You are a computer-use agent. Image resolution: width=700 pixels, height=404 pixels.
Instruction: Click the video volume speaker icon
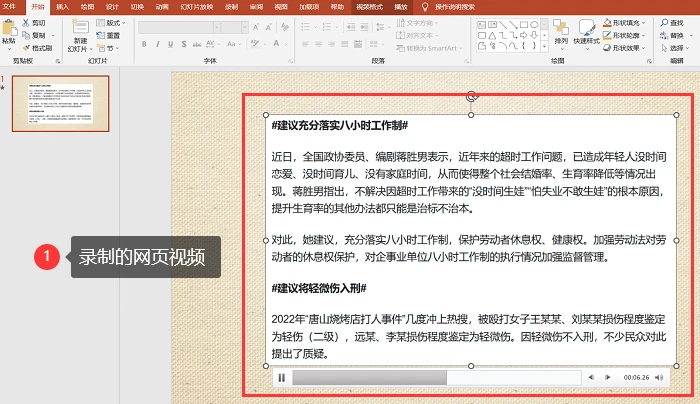point(659,378)
